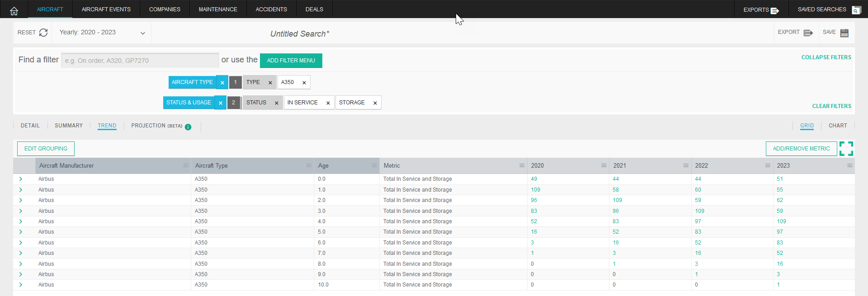
Task: Remove the Aircraft Type filter group
Action: (x=222, y=83)
